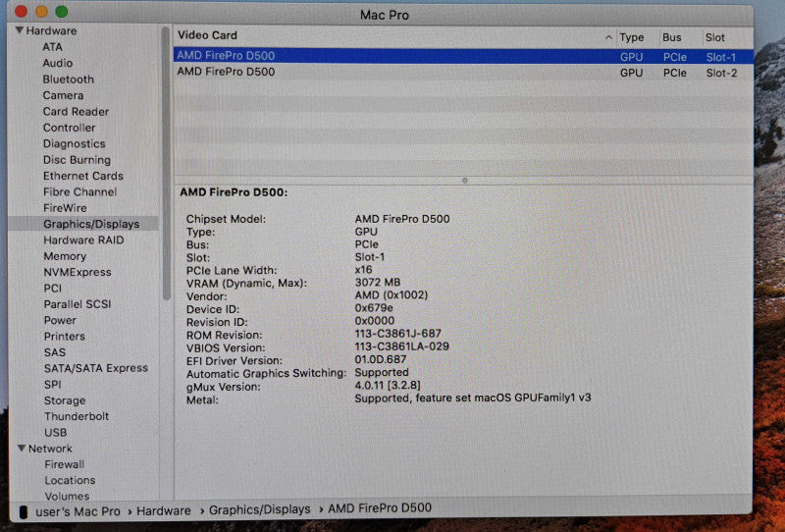
Task: Open Locations under Network
Action: pos(70,480)
